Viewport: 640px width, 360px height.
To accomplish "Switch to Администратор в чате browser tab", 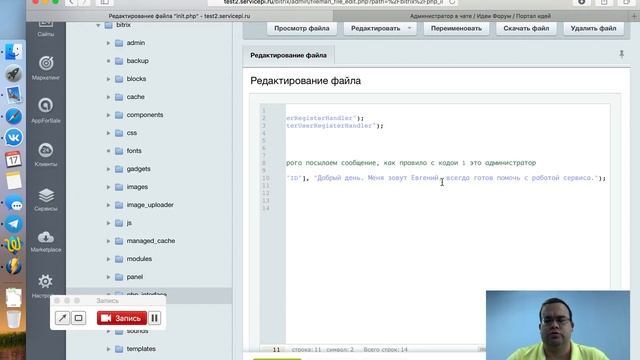I will (480, 16).
